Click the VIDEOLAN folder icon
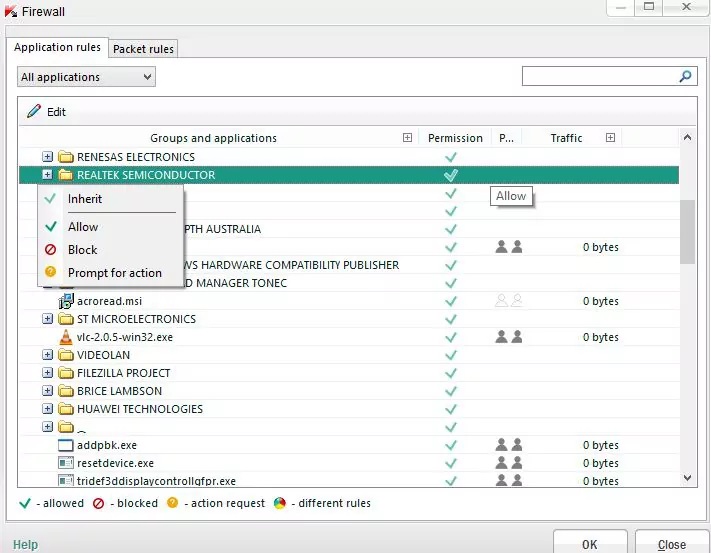 tap(66, 355)
